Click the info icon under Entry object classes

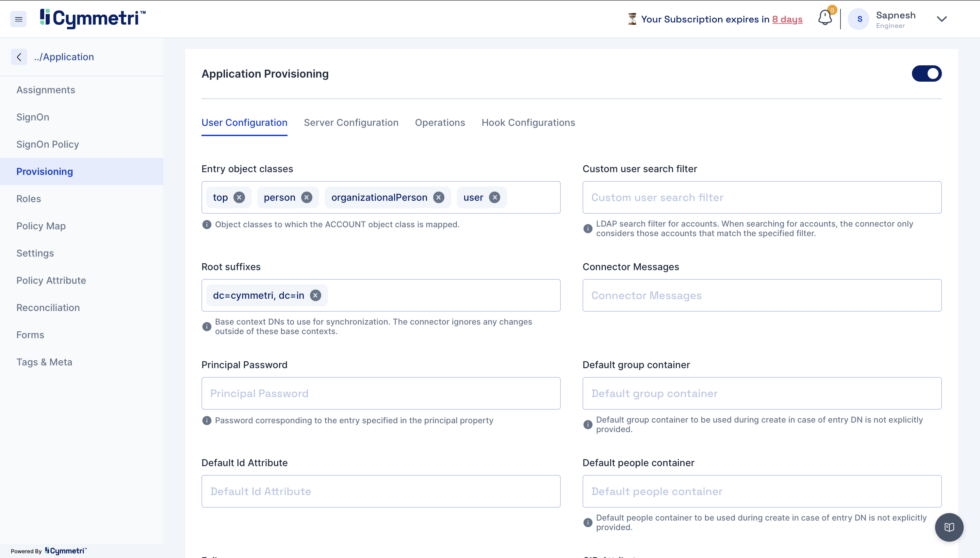pos(207,225)
